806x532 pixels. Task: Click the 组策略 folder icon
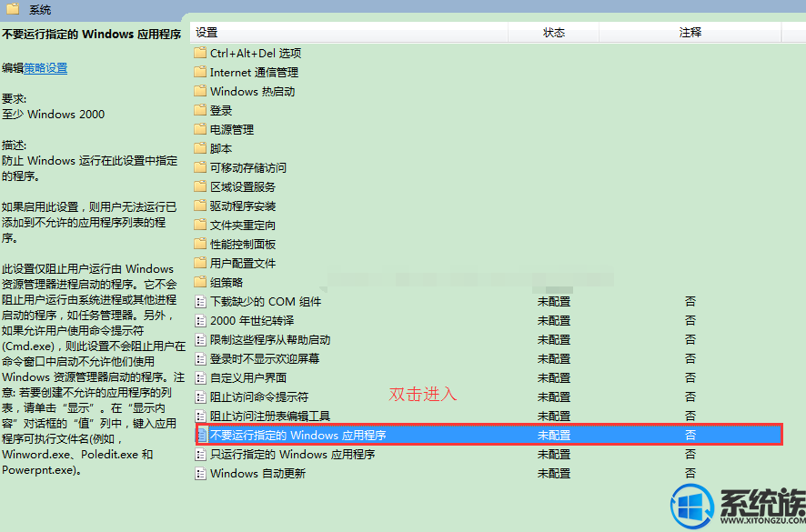(200, 282)
